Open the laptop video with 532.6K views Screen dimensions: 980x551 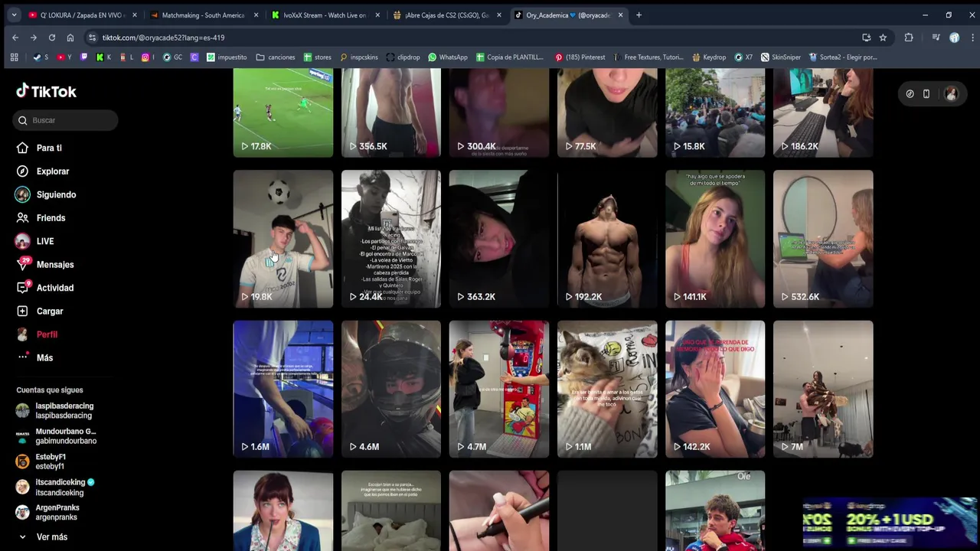coord(823,239)
